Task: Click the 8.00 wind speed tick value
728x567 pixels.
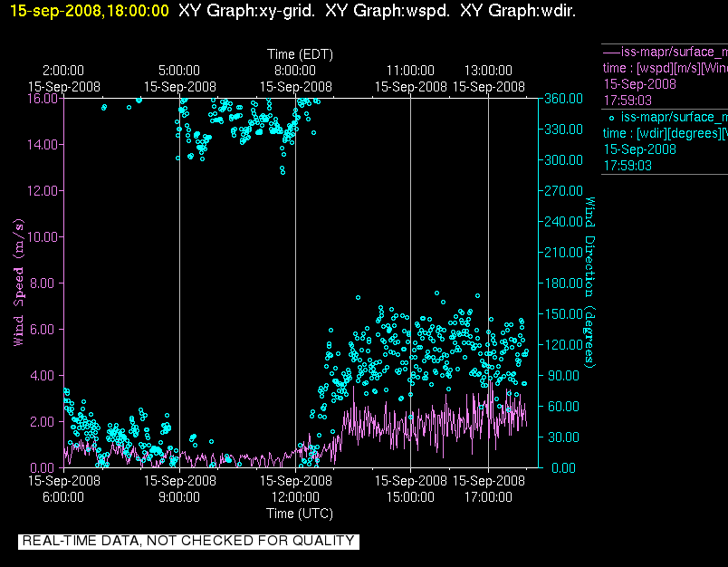Action: pos(43,283)
